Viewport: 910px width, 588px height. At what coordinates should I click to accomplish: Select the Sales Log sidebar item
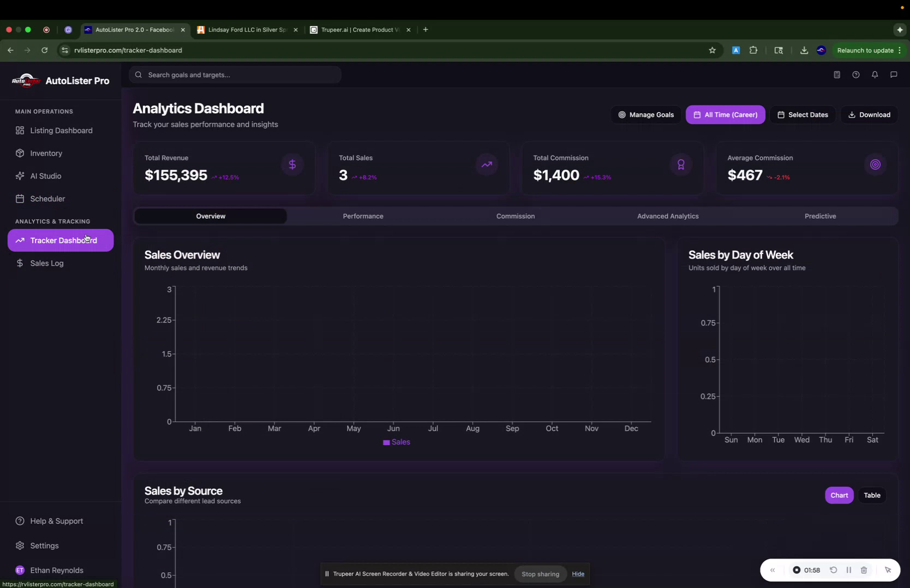(47, 263)
